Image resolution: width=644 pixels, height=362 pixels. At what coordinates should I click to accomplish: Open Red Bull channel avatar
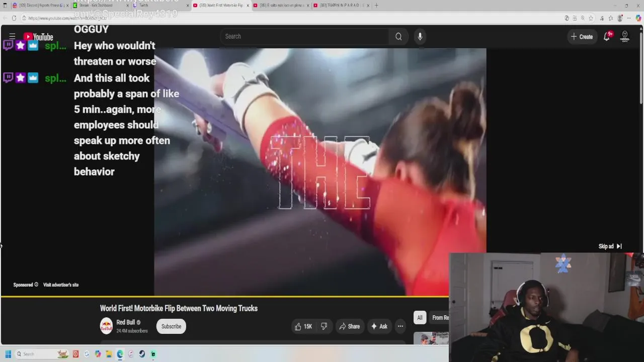[106, 326]
